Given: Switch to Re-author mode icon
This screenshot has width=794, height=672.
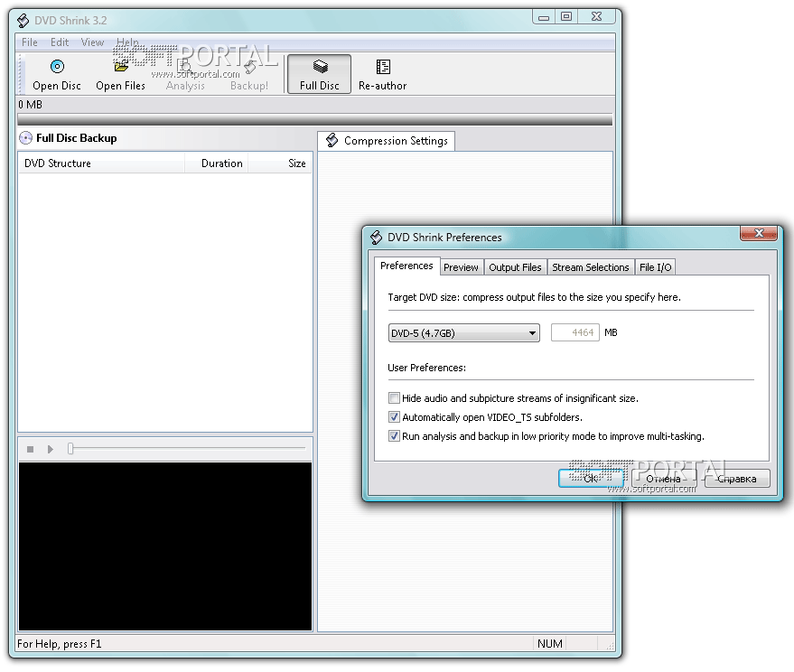Looking at the screenshot, I should (383, 67).
